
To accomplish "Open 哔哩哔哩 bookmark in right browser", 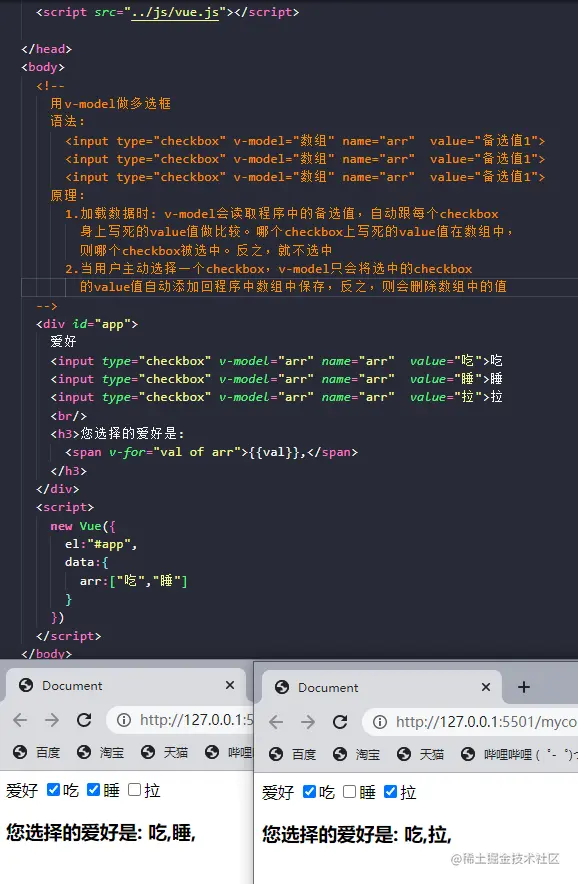I will click(519, 754).
